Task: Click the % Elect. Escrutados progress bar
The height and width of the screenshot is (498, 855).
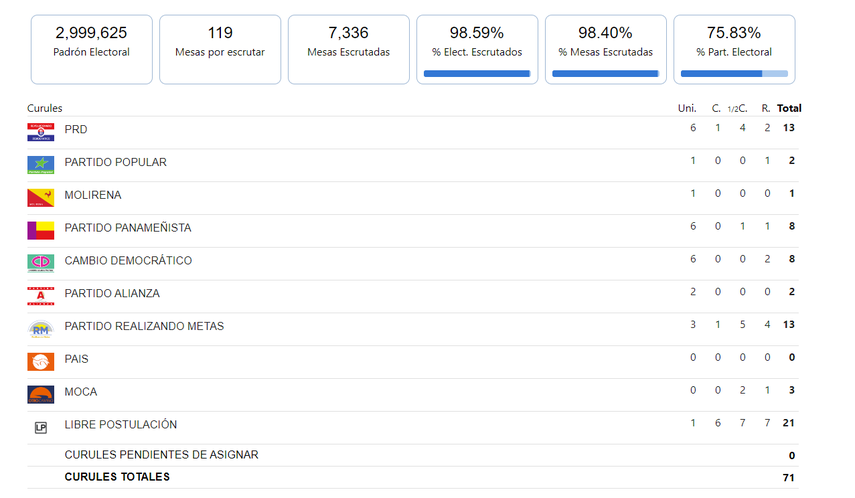Action: pos(477,73)
